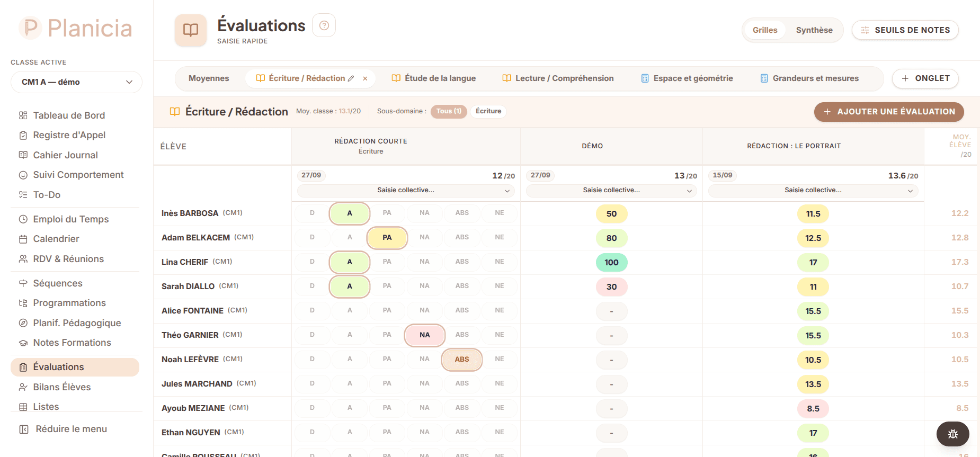Screen dimensions: 980x457
Task: Switch view to Grilles
Action: point(765,30)
